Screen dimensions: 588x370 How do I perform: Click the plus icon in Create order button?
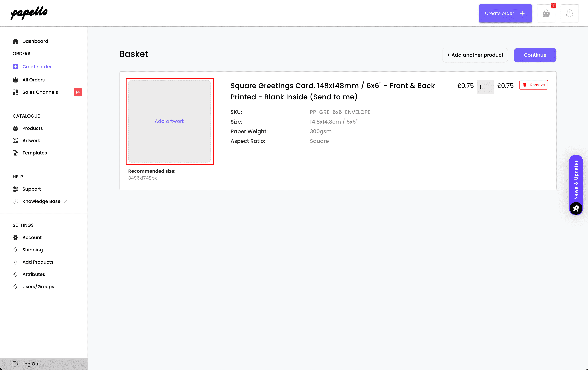point(522,13)
